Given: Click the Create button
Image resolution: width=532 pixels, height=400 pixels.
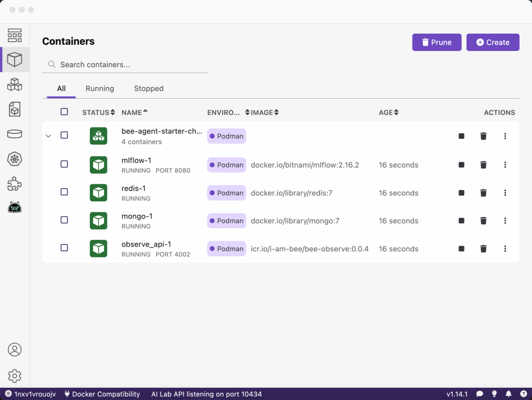Looking at the screenshot, I should tap(493, 43).
